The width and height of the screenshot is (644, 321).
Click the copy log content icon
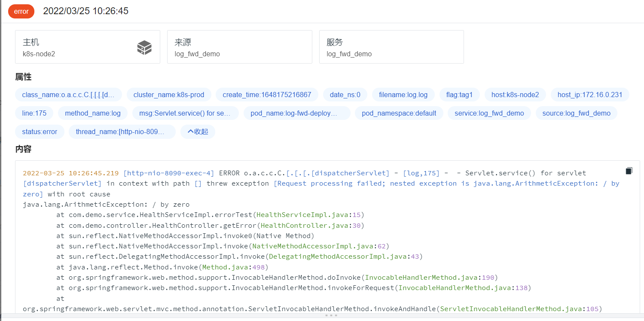tap(629, 171)
